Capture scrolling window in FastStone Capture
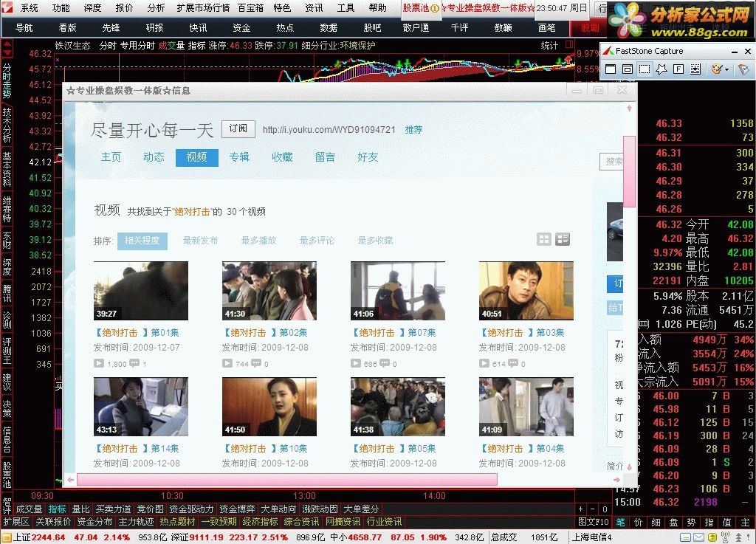This screenshot has height=544, width=756. 695,69
